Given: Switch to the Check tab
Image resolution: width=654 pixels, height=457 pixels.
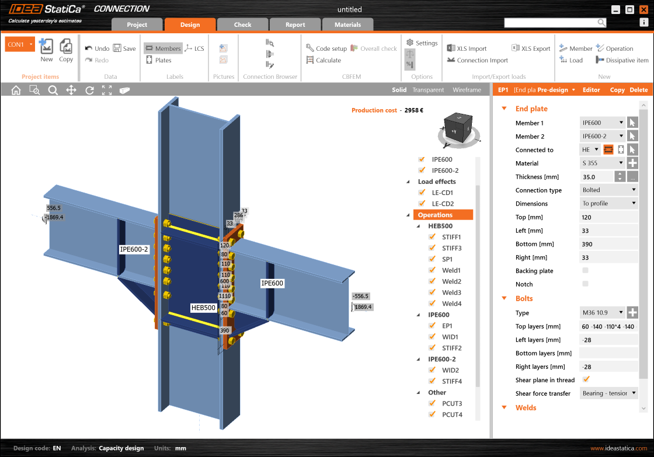Looking at the screenshot, I should [242, 25].
